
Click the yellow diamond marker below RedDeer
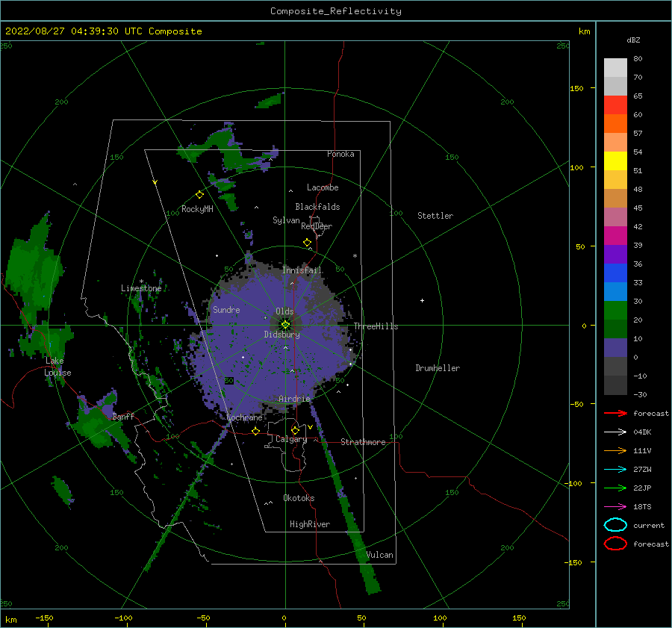coord(308,243)
